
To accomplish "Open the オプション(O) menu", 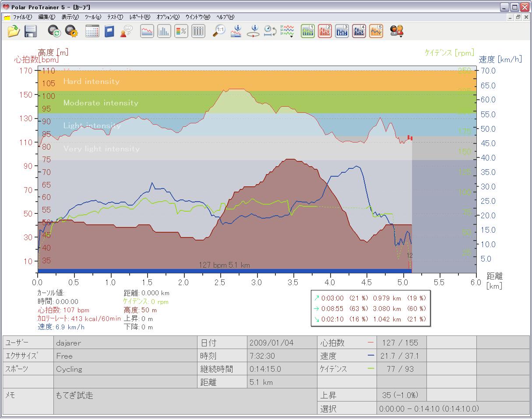I will pos(168,17).
